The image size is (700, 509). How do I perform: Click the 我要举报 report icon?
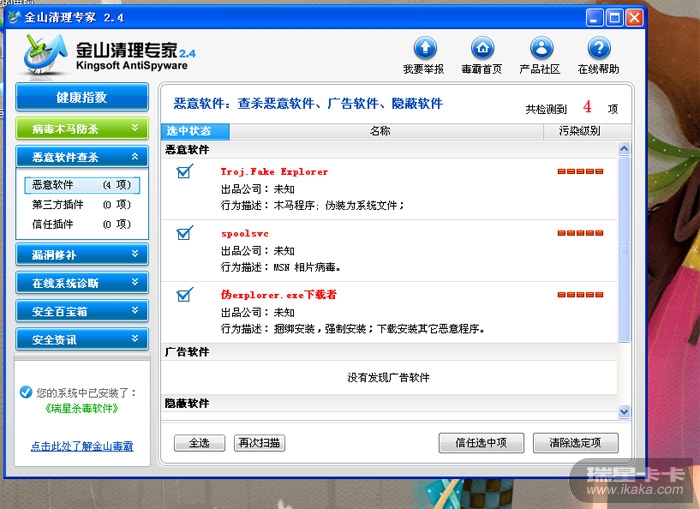pyautogui.click(x=425, y=48)
